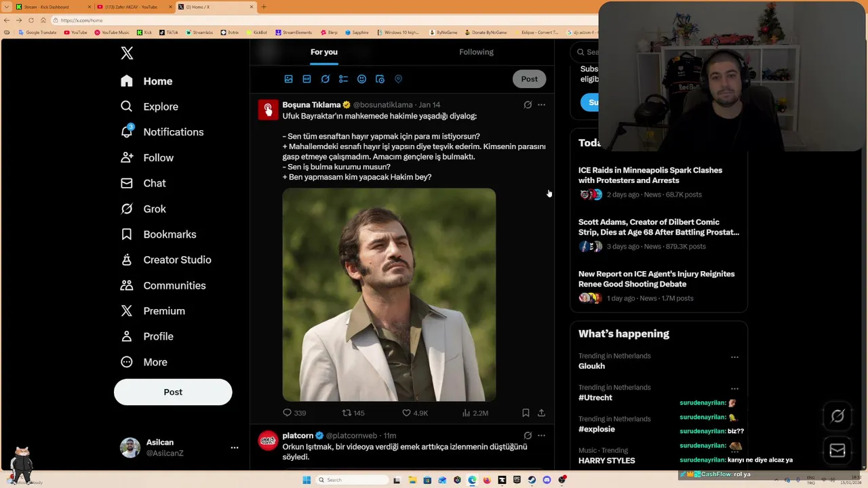This screenshot has width=868, height=488.
Task: Click the Boşuna Tıklama display name
Action: pos(311,105)
